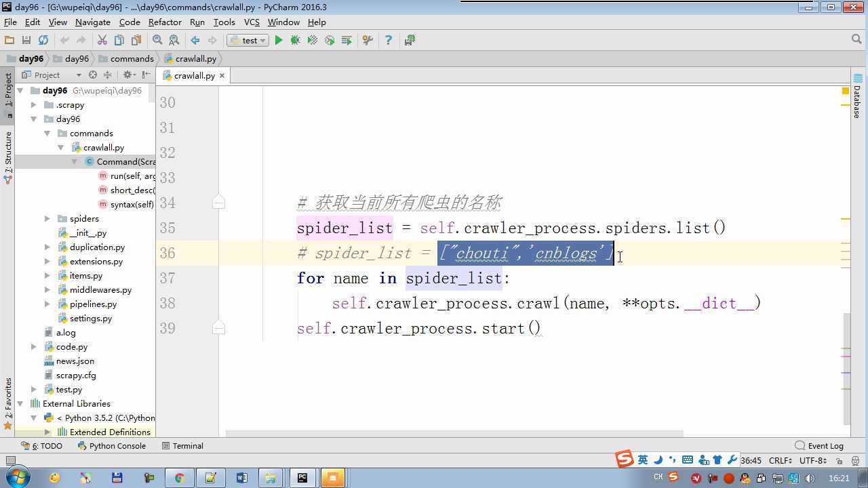Click the Replace toolbar icon
This screenshot has height=488, width=868.
click(174, 41)
